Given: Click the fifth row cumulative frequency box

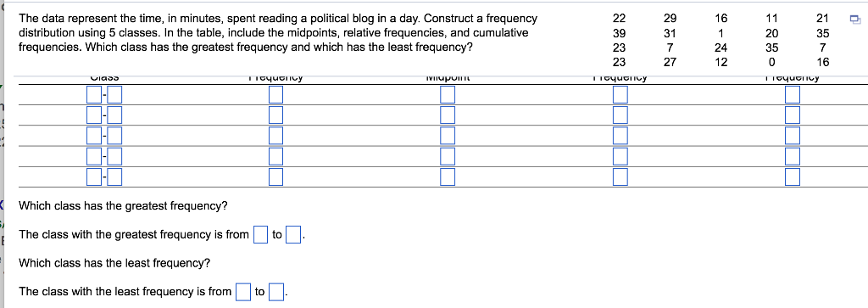Looking at the screenshot, I should point(793,176).
